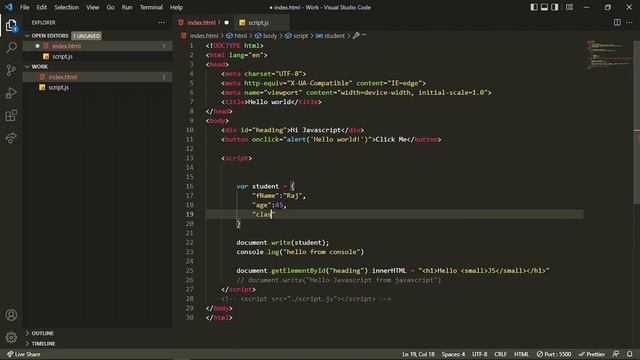Open index.html in WORK folder
This screenshot has height=360, width=640.
coord(98,77)
